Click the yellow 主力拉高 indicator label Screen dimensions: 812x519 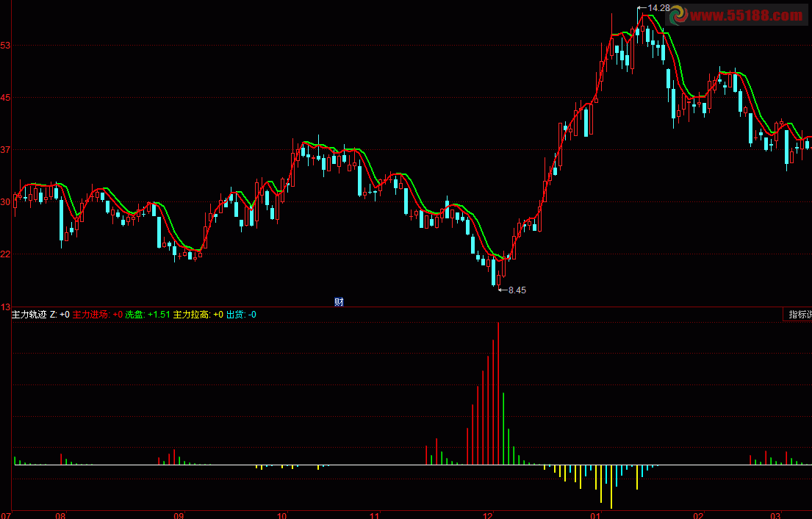click(198, 315)
